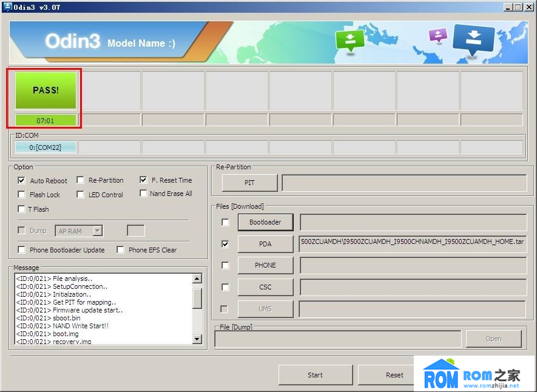The height and width of the screenshot is (392, 537).
Task: Check Phone EFS Clear option
Action: pos(120,249)
